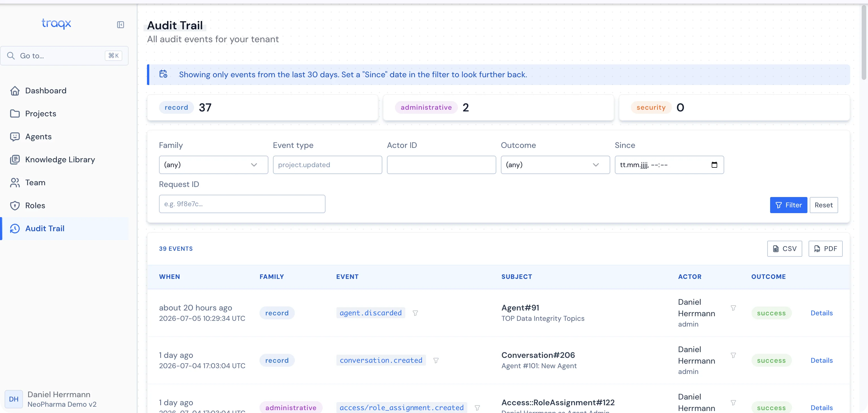Click the calendar icon in info banner
The width and height of the screenshot is (868, 413).
(x=163, y=74)
